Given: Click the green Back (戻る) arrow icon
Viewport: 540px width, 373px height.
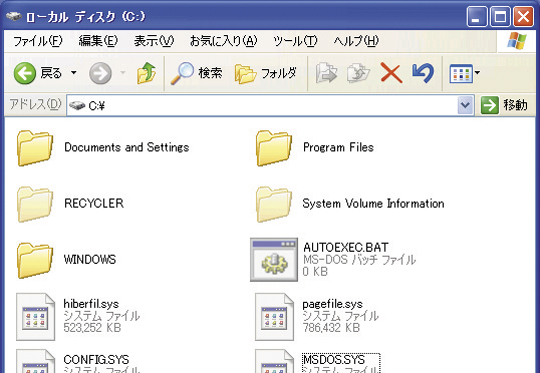Looking at the screenshot, I should [25, 73].
